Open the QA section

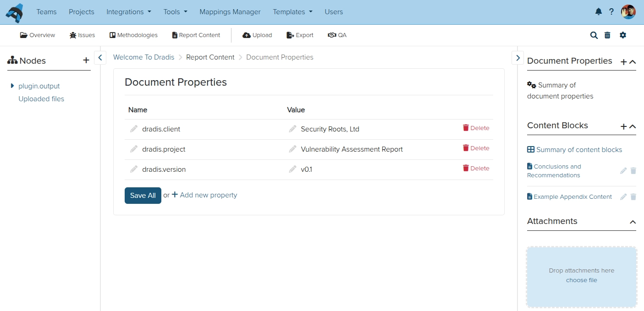pos(337,35)
